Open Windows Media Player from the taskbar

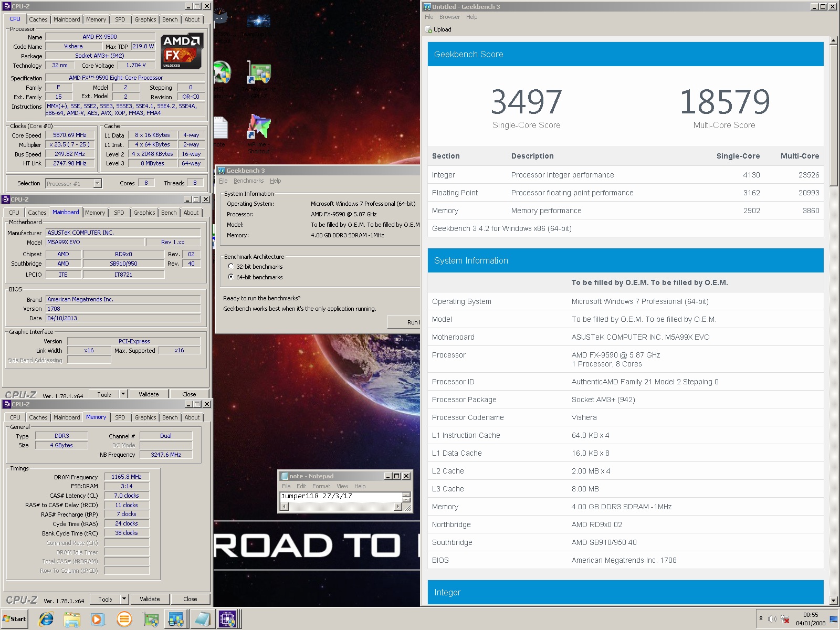pos(98,619)
